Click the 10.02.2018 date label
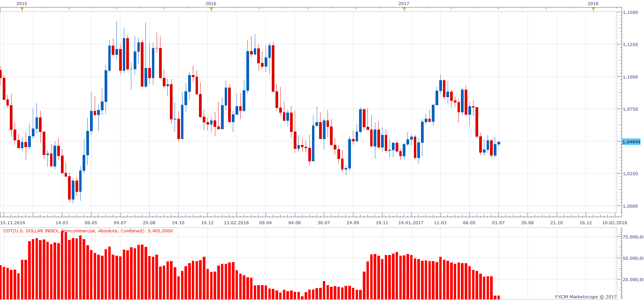The image size is (644, 300). tap(615, 223)
